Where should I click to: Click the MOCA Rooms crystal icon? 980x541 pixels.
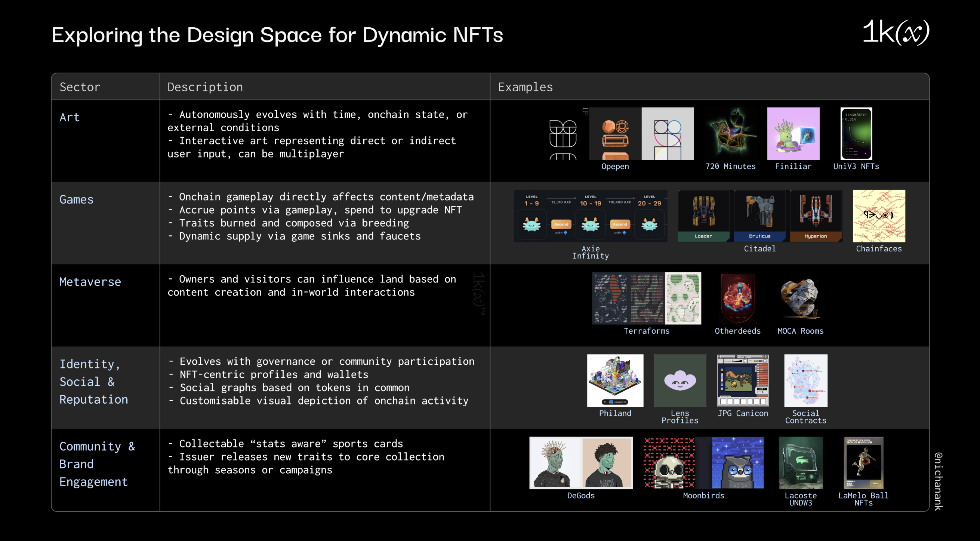click(800, 298)
